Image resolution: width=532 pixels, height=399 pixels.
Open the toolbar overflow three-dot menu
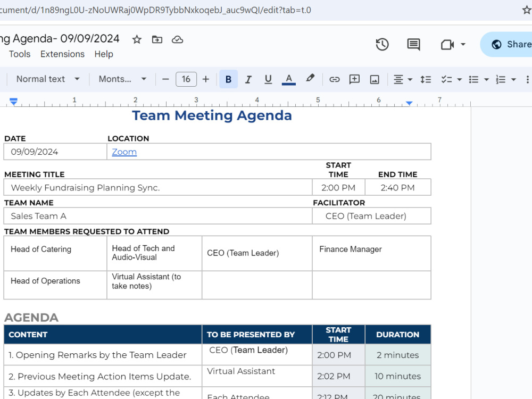point(527,79)
